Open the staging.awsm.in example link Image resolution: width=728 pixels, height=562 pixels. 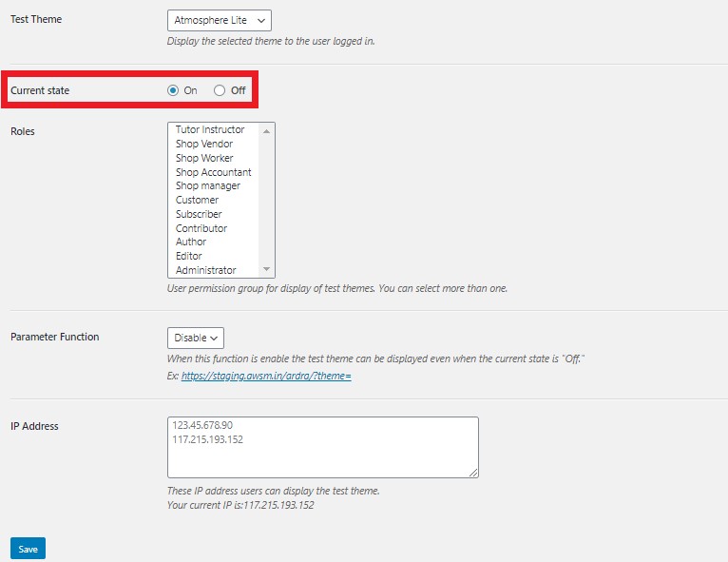[x=266, y=377]
